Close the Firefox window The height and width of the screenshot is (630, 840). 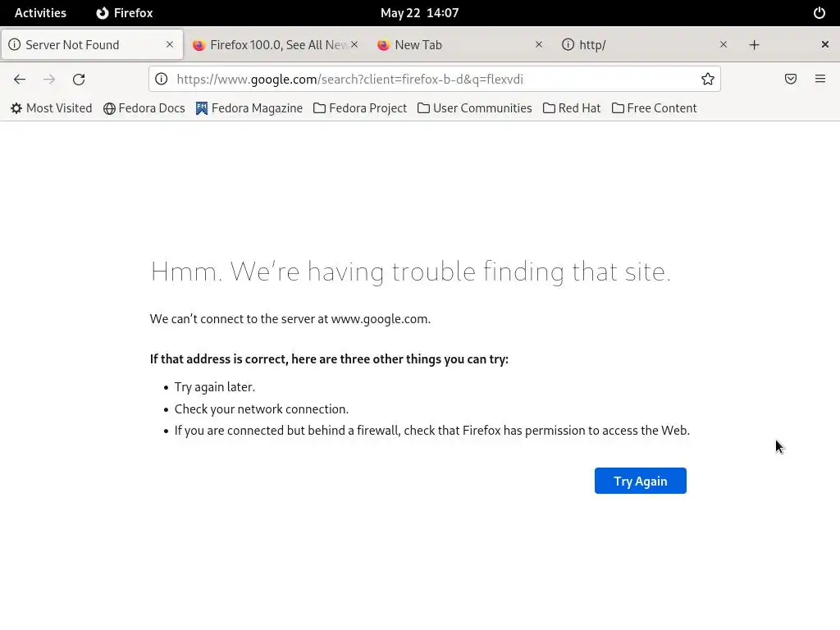tap(825, 44)
